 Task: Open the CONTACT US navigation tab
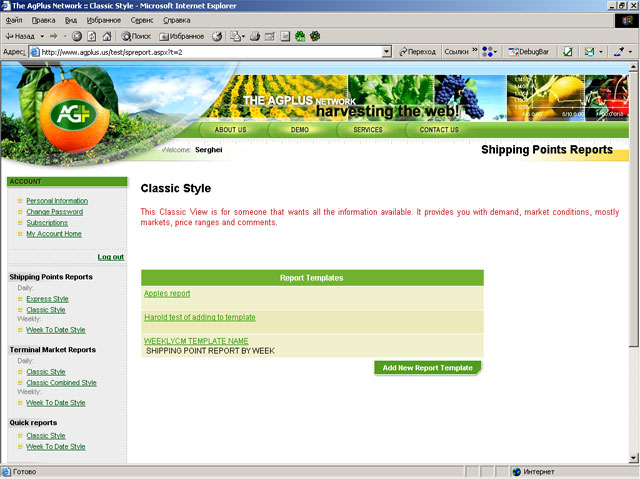(x=439, y=130)
